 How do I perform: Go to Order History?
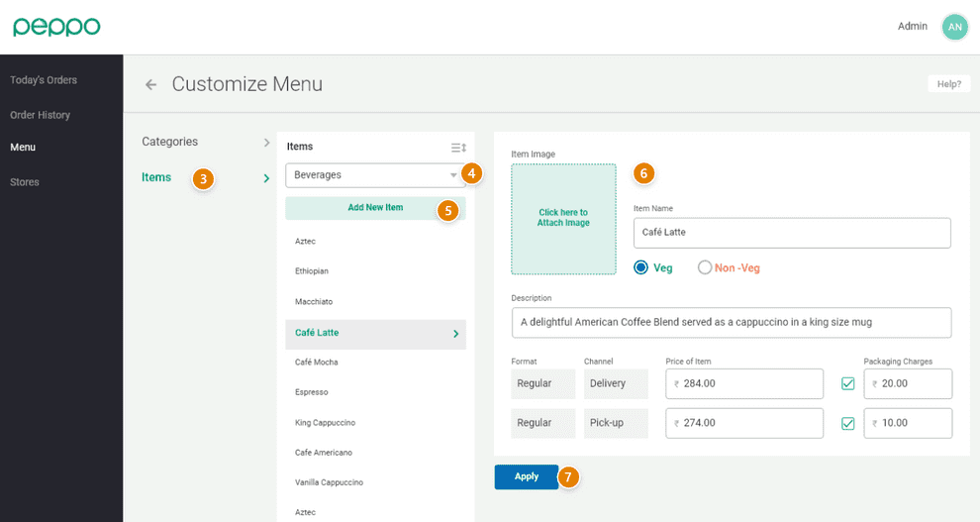pyautogui.click(x=41, y=115)
